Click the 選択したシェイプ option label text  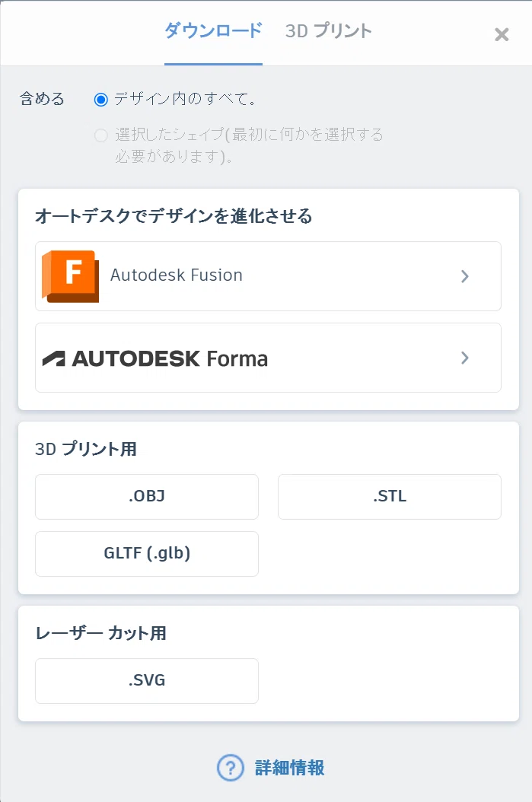[x=249, y=145]
